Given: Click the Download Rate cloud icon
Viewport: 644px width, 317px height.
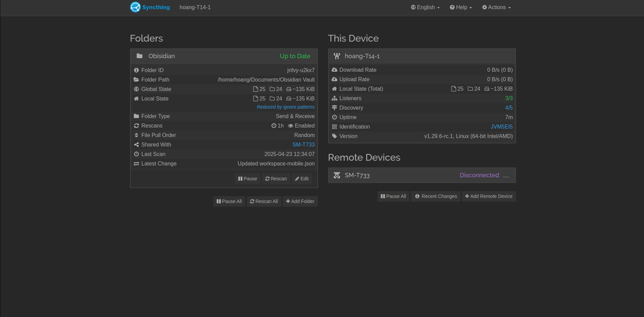Looking at the screenshot, I should click(x=335, y=70).
